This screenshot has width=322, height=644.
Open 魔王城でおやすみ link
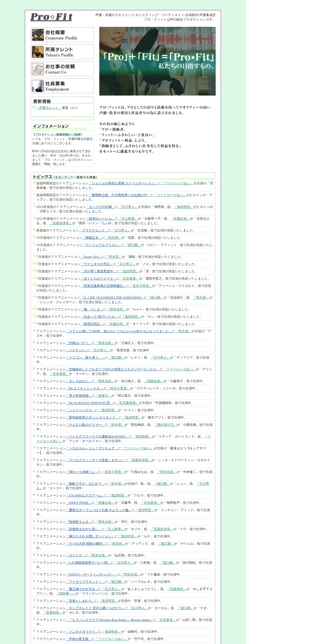[x=82, y=589]
